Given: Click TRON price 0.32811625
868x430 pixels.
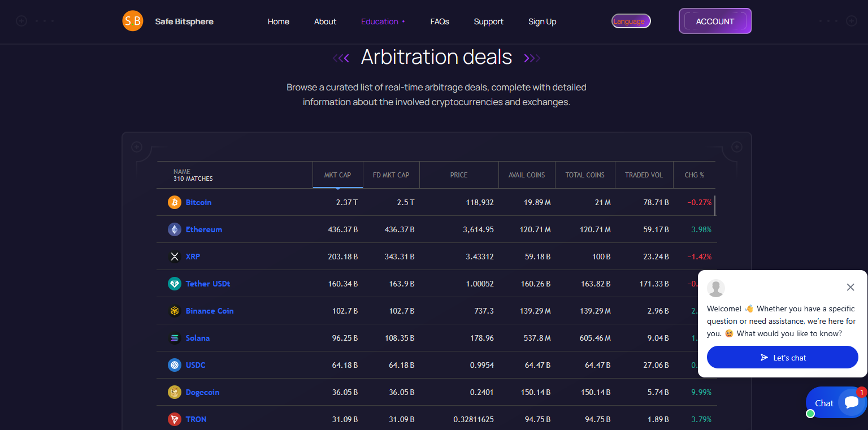Looking at the screenshot, I should tap(474, 419).
